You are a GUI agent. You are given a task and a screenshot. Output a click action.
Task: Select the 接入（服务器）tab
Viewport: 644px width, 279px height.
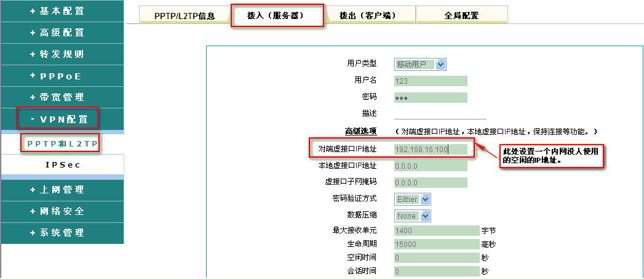[x=276, y=15]
